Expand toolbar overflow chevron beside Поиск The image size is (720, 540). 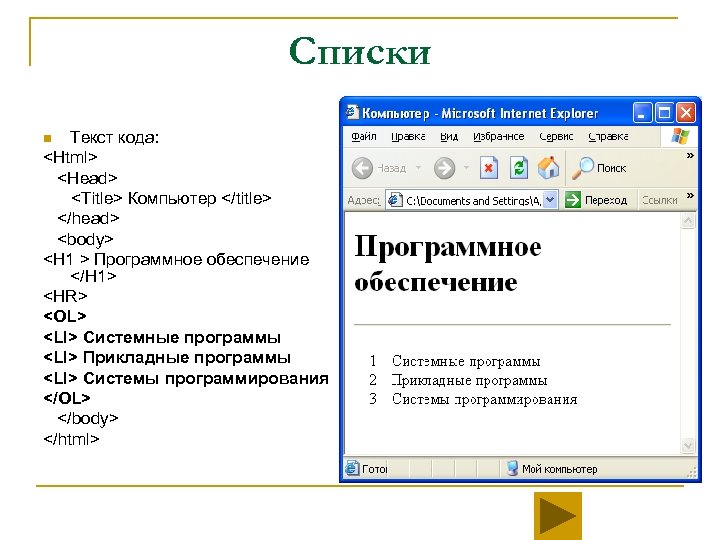pyautogui.click(x=690, y=156)
